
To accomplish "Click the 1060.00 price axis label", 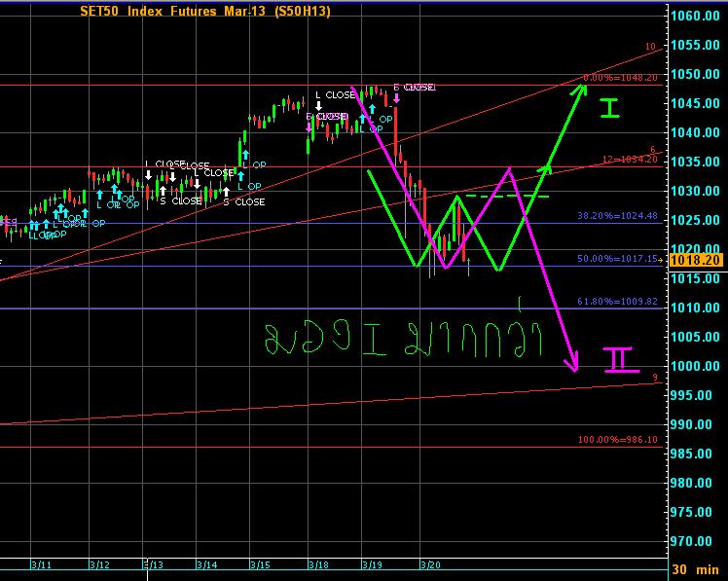I will coord(698,16).
